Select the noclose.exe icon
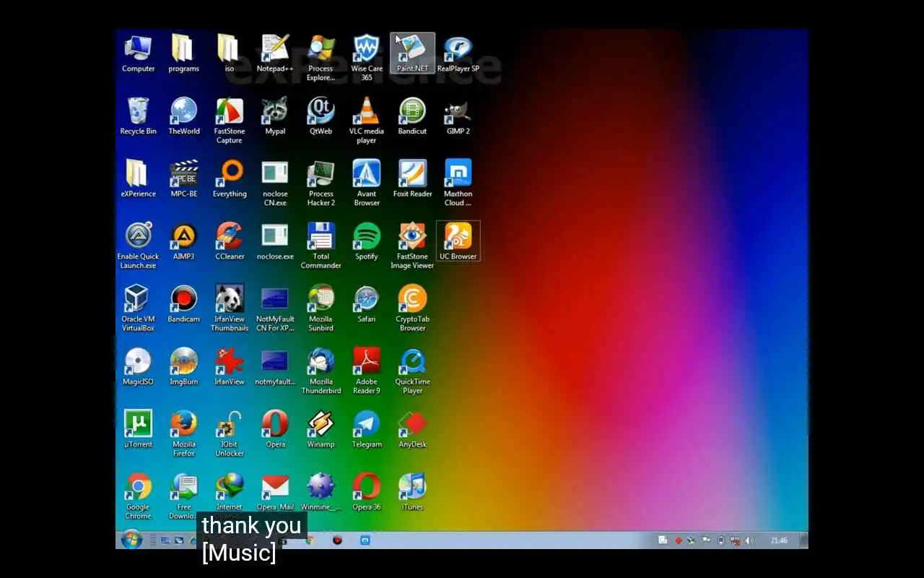This screenshot has height=578, width=924. pyautogui.click(x=275, y=241)
